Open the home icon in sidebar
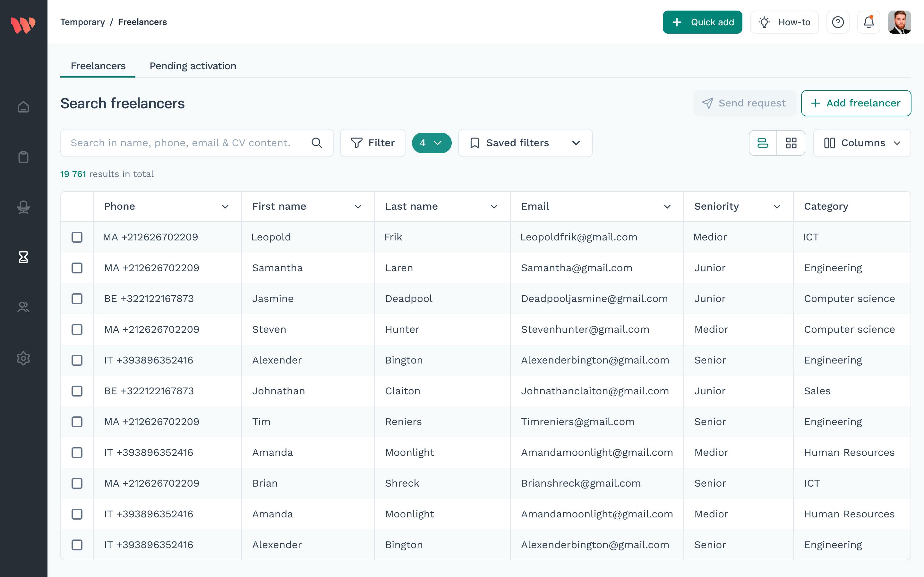The image size is (924, 577). point(23,107)
